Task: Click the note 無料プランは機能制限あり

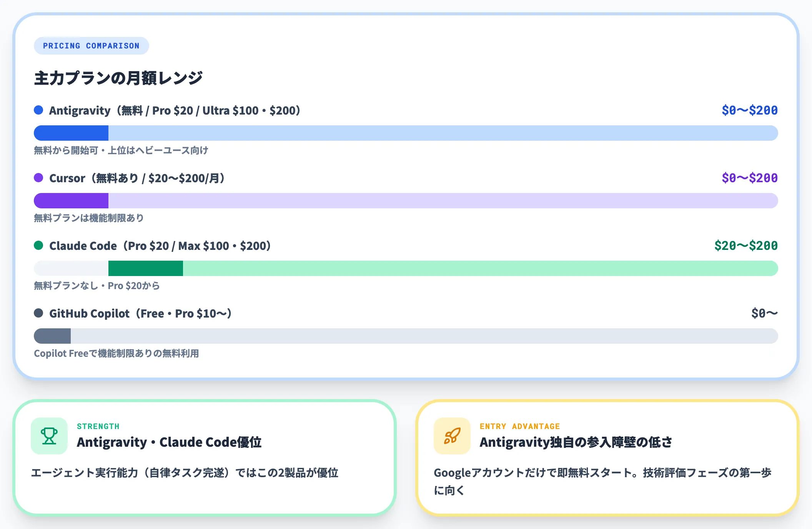Action: click(89, 218)
